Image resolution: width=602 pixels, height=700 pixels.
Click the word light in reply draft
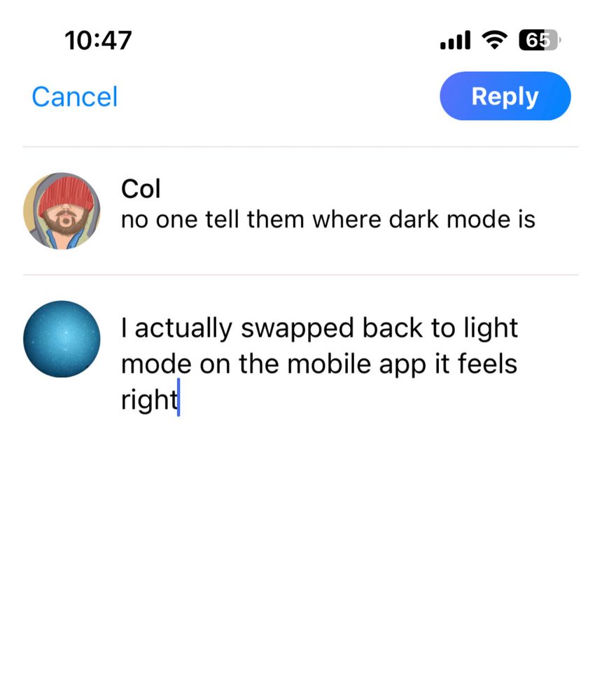pos(491,328)
